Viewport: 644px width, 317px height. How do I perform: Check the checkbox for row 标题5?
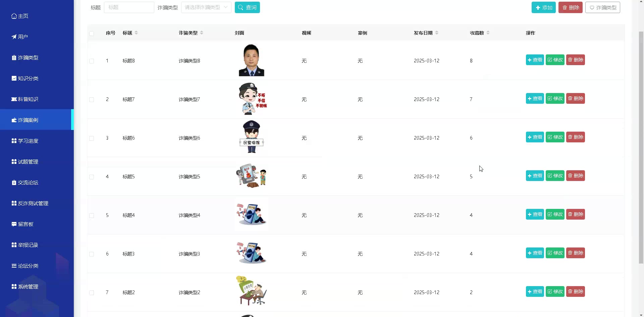[x=92, y=177]
